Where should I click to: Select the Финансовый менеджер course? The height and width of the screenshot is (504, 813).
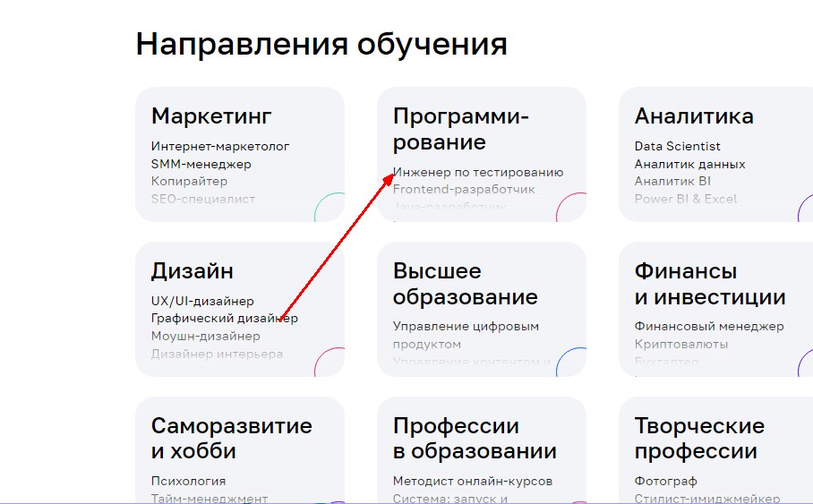point(709,327)
